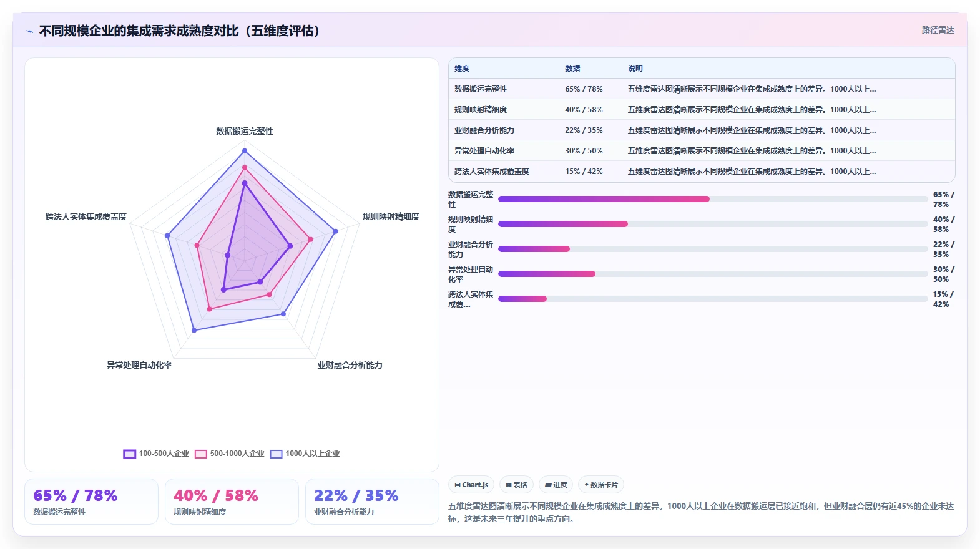Click the 规则映射精细度 progress bar
Screen dimensions: 980x549
(x=713, y=224)
